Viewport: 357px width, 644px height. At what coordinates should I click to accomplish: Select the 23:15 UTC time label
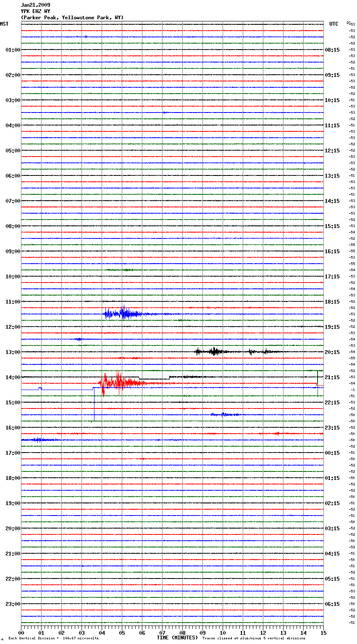[332, 428]
